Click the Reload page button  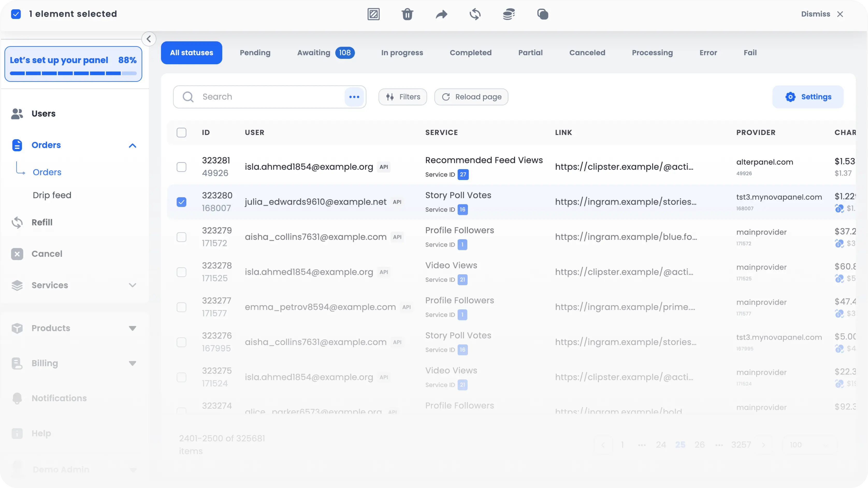coord(471,97)
